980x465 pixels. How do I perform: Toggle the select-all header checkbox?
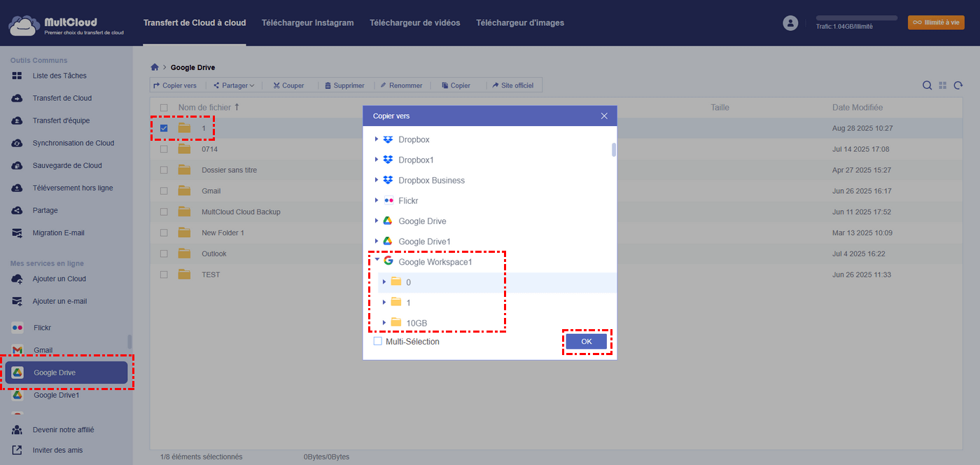tap(164, 108)
